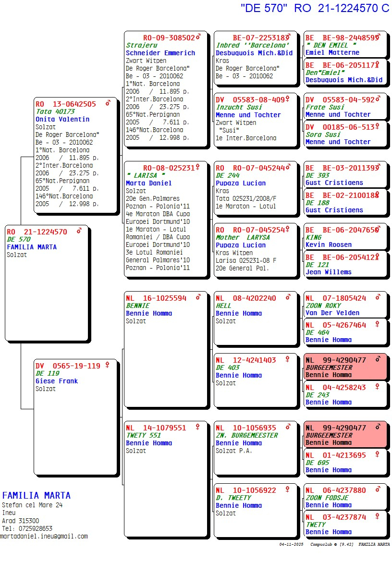Click male symbol next to NL 10-1056935

(287, 427)
